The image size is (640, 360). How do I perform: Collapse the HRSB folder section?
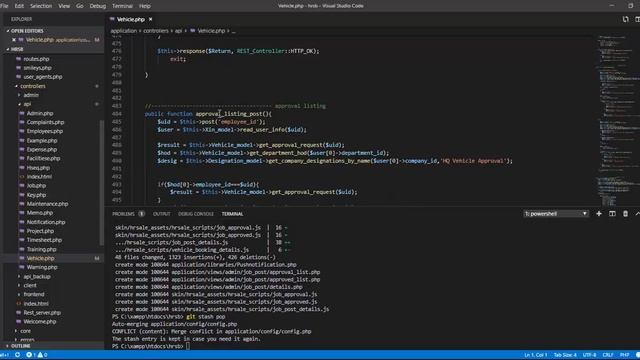17,49
